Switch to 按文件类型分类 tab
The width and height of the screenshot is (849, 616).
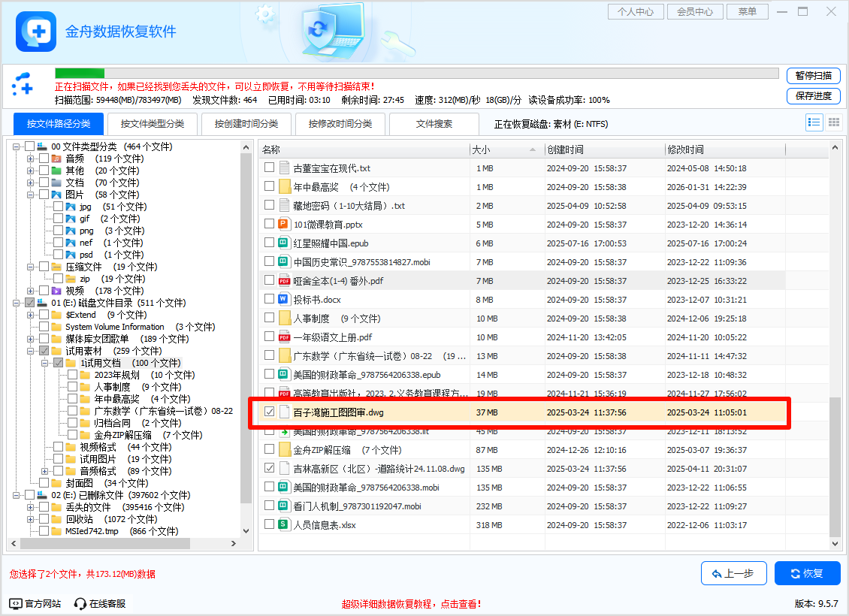click(x=153, y=124)
